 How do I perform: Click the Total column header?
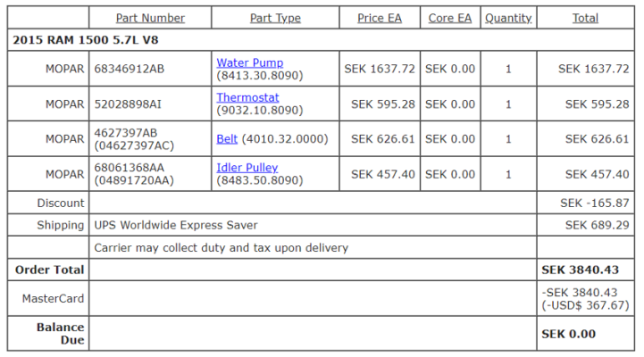point(585,18)
